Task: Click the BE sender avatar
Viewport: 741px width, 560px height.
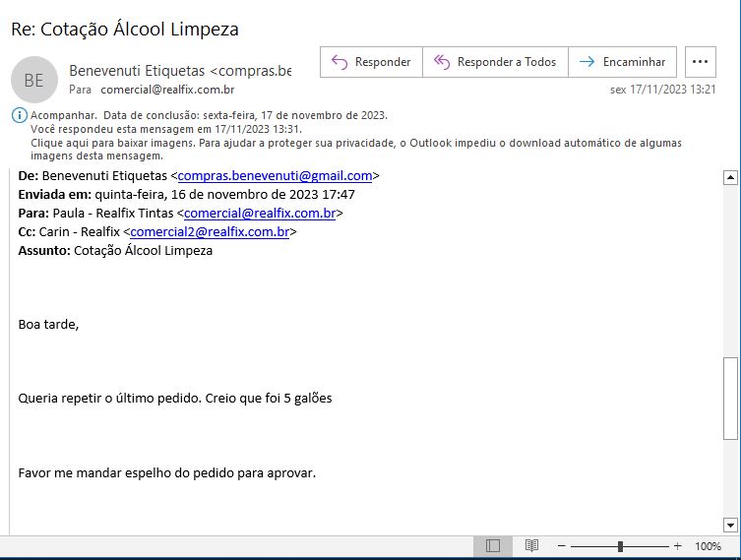Action: pyautogui.click(x=33, y=81)
